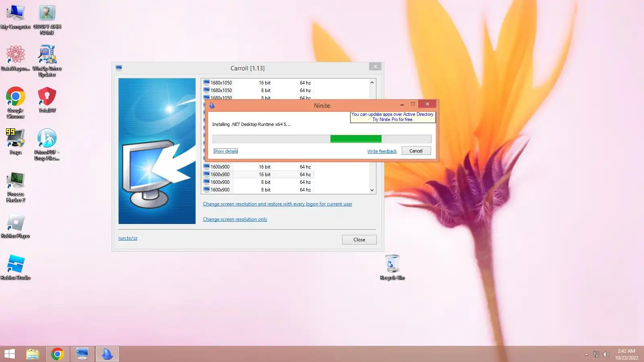The width and height of the screenshot is (644, 362).
Task: Select the Fraps desktop shortcut
Action: (x=15, y=142)
